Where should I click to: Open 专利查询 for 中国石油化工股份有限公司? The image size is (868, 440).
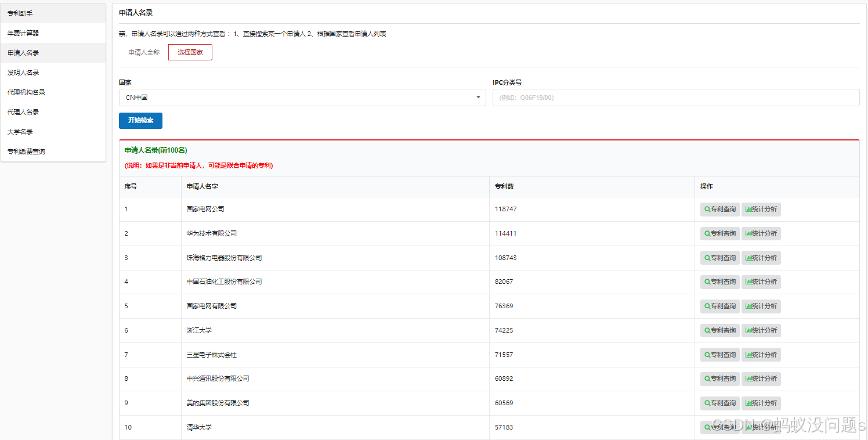tap(719, 282)
